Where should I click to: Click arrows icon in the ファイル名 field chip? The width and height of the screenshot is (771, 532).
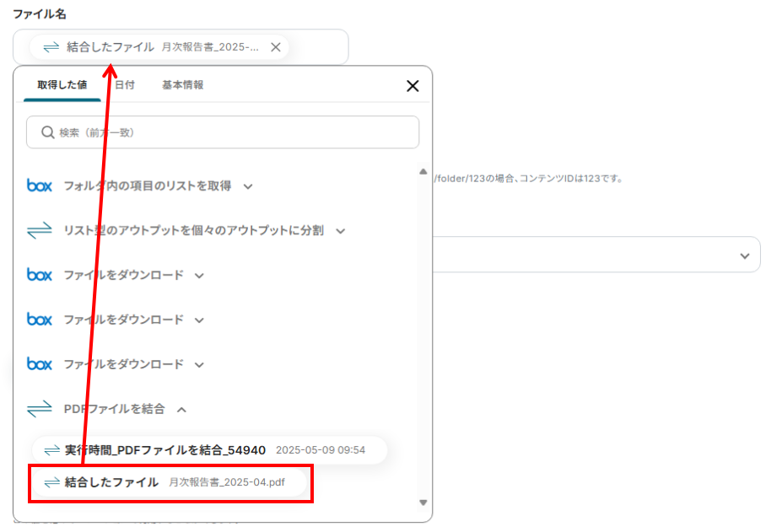pyautogui.click(x=51, y=47)
